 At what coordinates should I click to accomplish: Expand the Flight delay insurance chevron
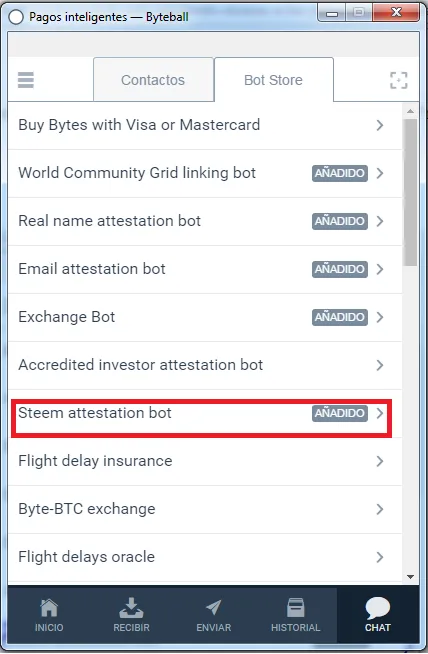pos(380,461)
